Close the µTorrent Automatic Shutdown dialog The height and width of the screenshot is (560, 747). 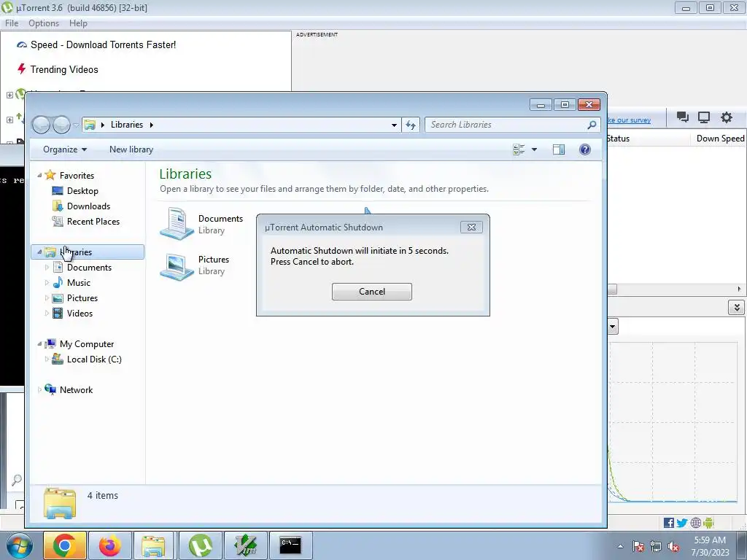[471, 227]
